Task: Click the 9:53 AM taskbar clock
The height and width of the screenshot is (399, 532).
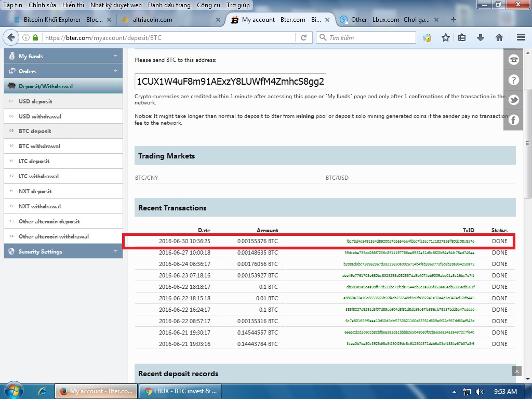Action: [505, 392]
